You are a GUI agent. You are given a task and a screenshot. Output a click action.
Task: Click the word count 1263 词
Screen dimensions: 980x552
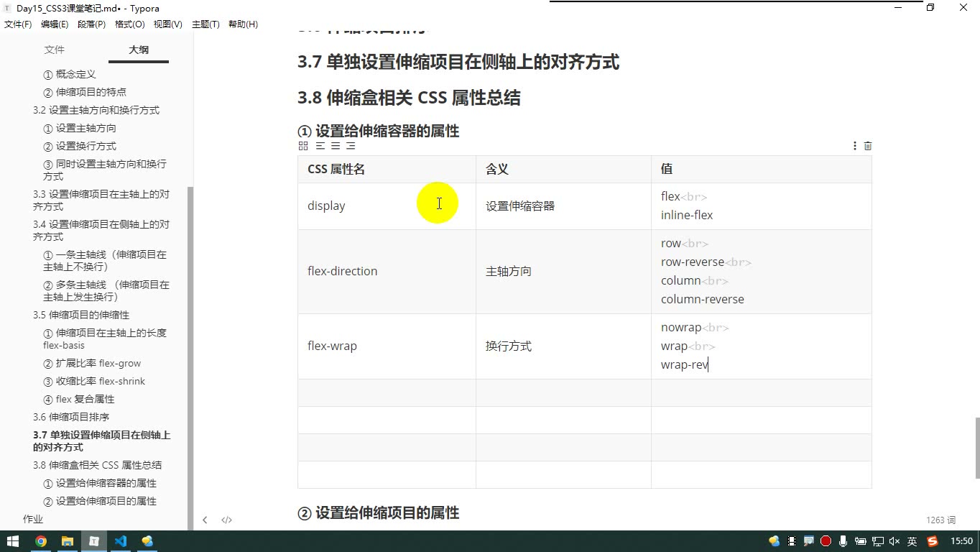[941, 520]
